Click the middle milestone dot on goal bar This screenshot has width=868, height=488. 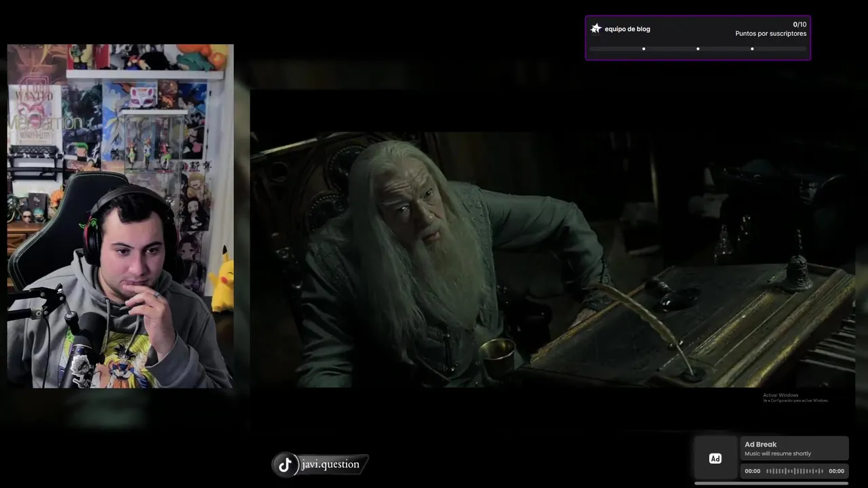coord(698,49)
